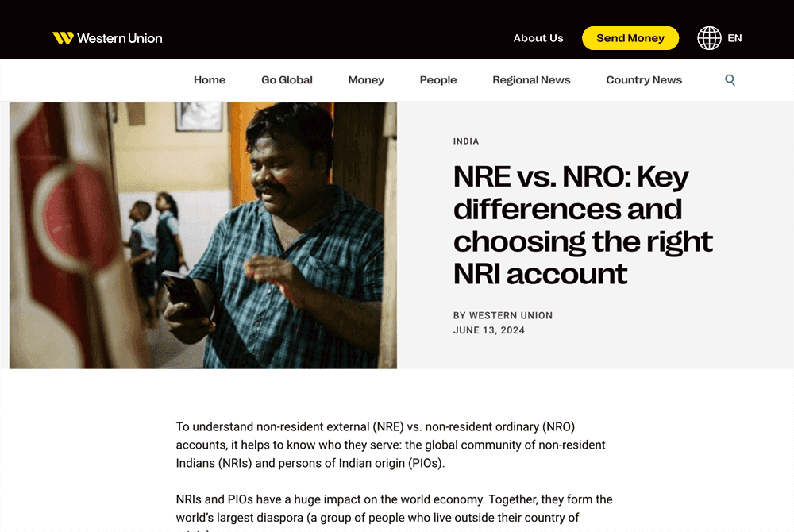The image size is (794, 532).
Task: Click the NRE vs. NRO article headline
Action: tap(583, 225)
